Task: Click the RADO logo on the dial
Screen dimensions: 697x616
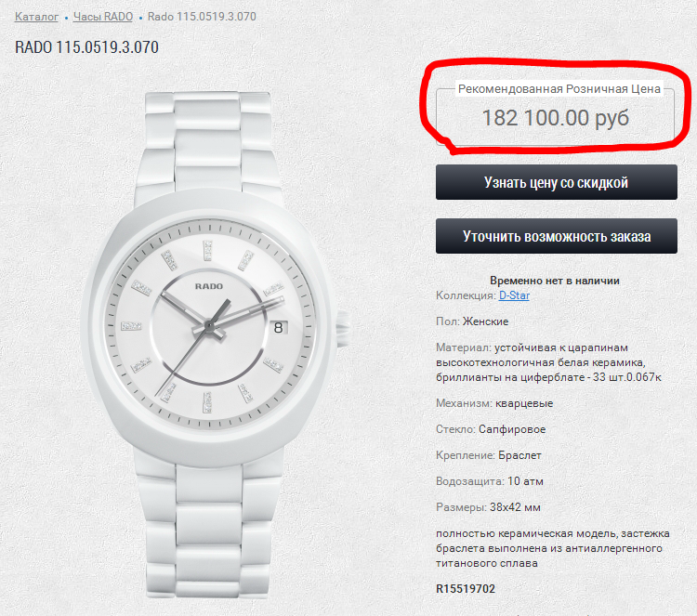Action: tap(209, 287)
